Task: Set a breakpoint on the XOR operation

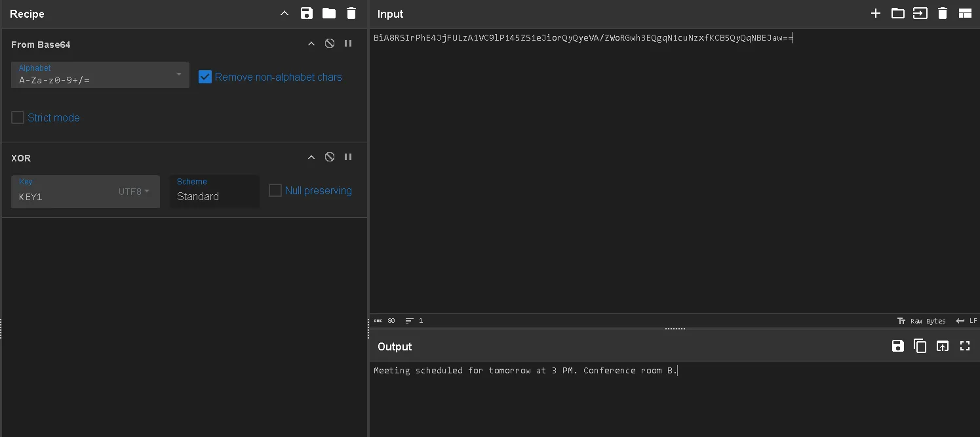Action: point(348,157)
